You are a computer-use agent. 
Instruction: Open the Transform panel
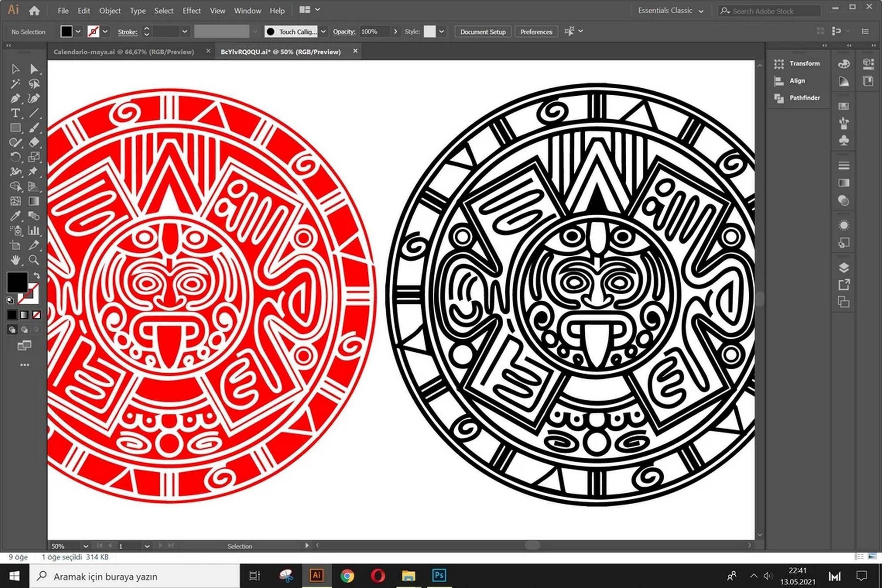click(797, 64)
